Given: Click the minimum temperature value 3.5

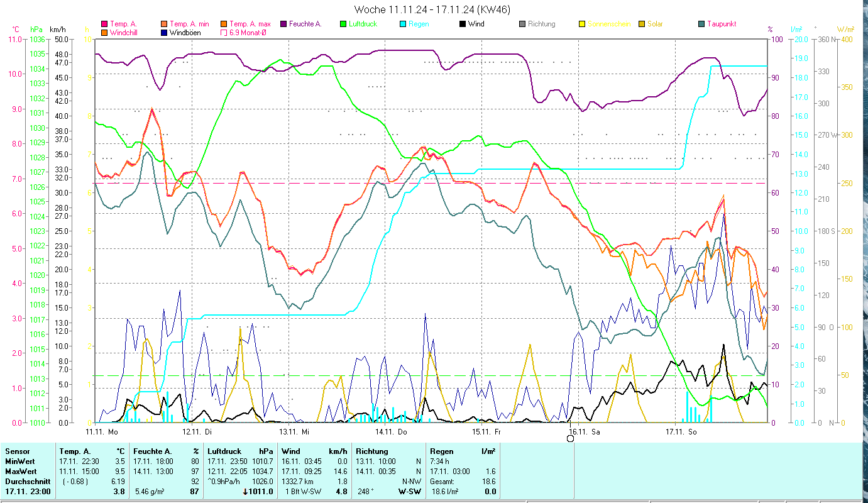Looking at the screenshot, I should pos(119,462).
